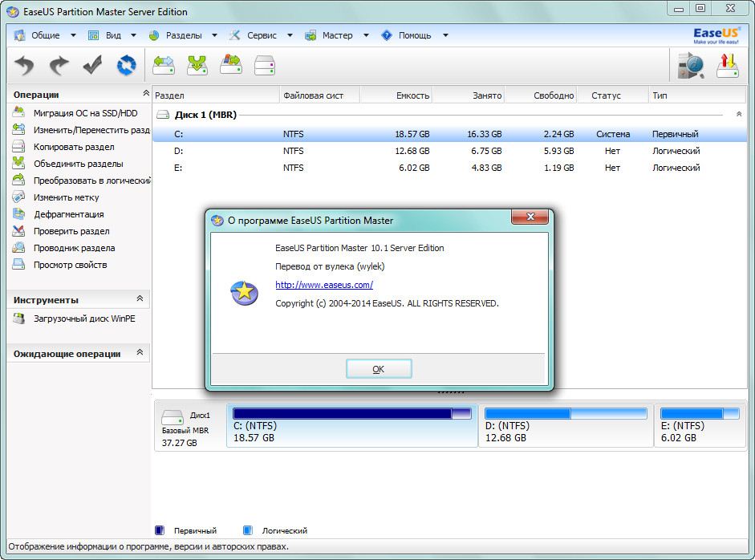The width and height of the screenshot is (755, 560).
Task: Run Проверить раздел from sidebar
Action: [71, 231]
